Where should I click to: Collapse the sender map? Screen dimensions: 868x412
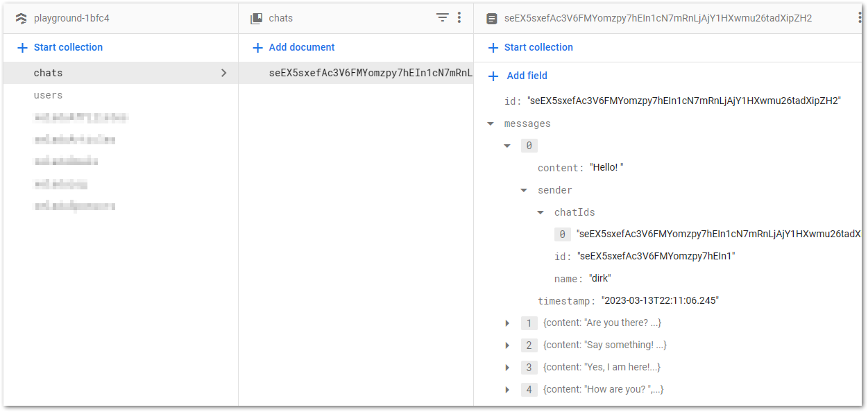pos(524,190)
